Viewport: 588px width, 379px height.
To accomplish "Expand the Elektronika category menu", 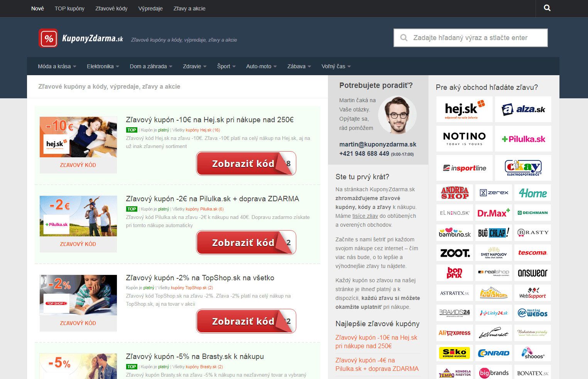I will tap(103, 66).
